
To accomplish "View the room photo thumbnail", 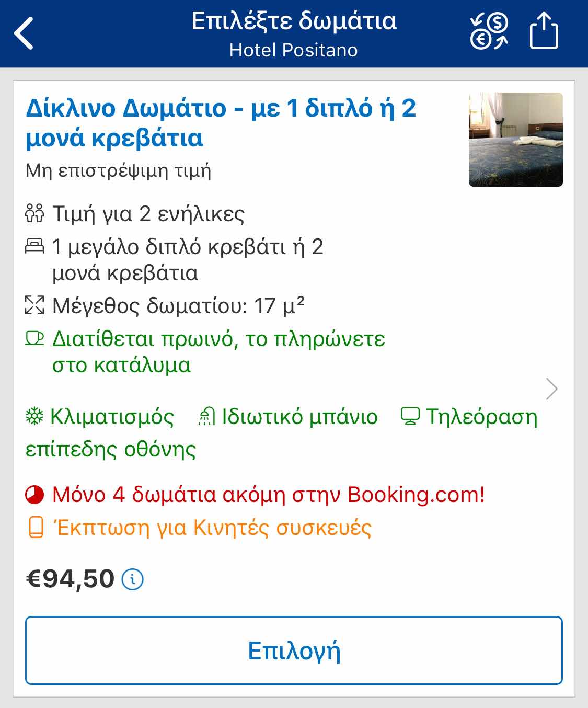I will coord(516,140).
